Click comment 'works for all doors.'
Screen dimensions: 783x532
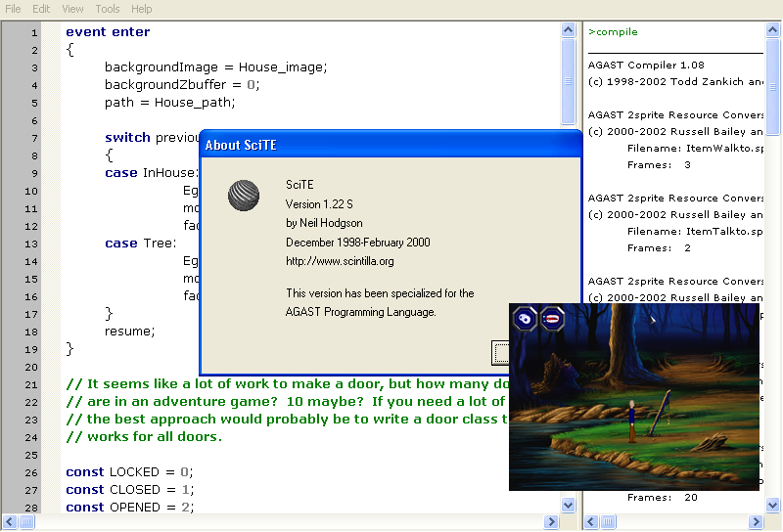pyautogui.click(x=155, y=437)
